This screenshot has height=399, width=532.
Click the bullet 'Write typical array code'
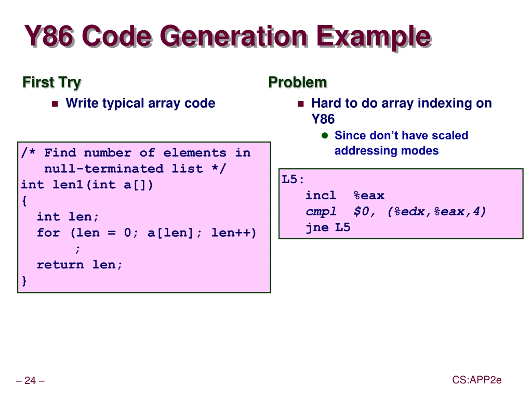[x=140, y=103]
